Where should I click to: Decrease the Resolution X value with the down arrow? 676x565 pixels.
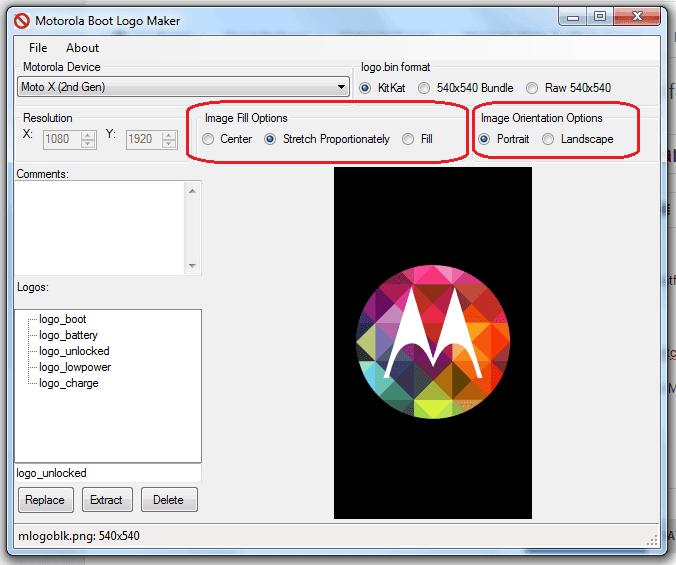[x=88, y=144]
